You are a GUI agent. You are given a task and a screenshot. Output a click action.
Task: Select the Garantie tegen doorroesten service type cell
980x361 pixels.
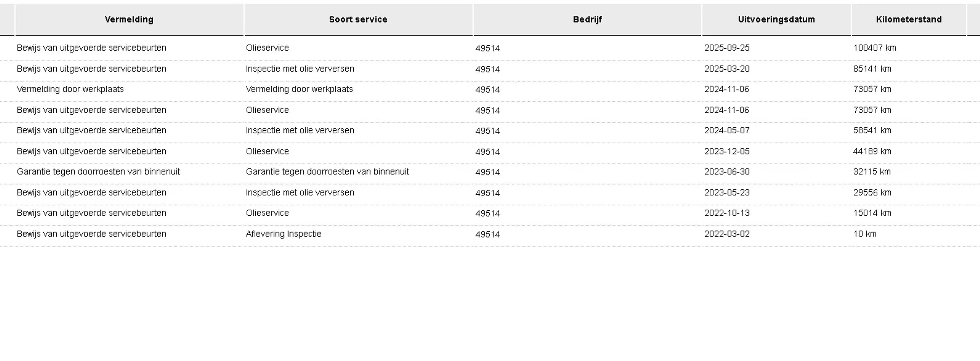327,172
